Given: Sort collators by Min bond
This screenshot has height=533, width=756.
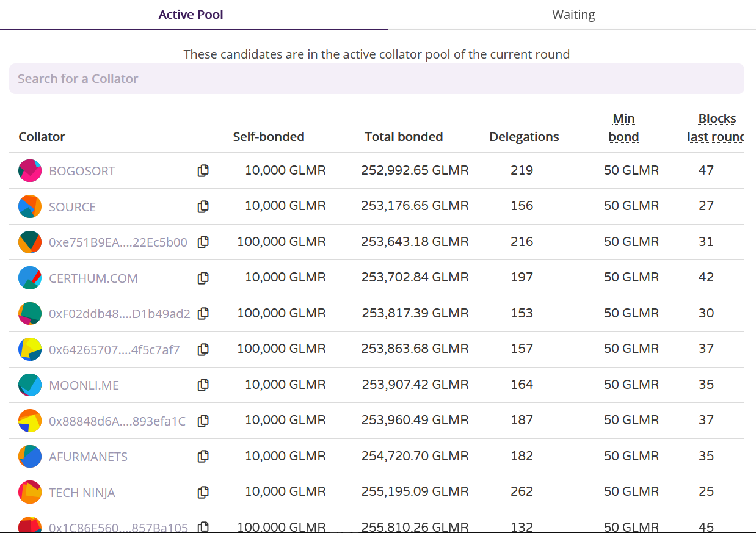Looking at the screenshot, I should click(623, 127).
